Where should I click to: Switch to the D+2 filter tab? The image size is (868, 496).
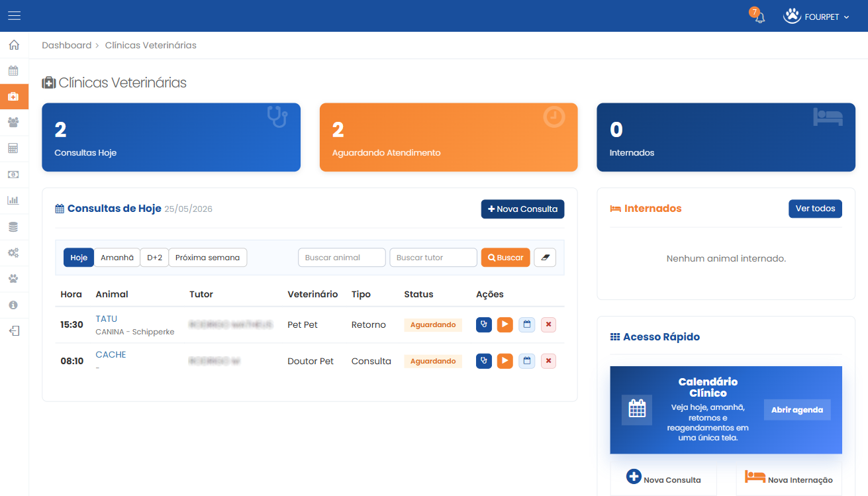click(154, 258)
